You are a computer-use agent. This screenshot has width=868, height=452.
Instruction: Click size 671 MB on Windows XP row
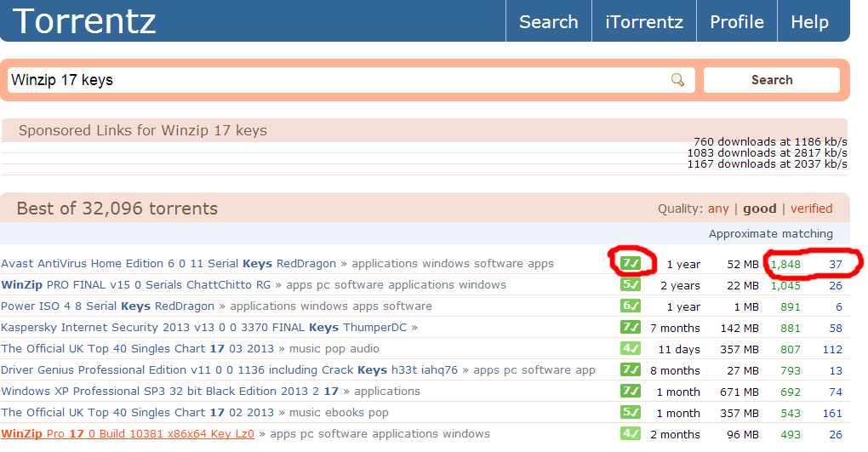point(739,392)
